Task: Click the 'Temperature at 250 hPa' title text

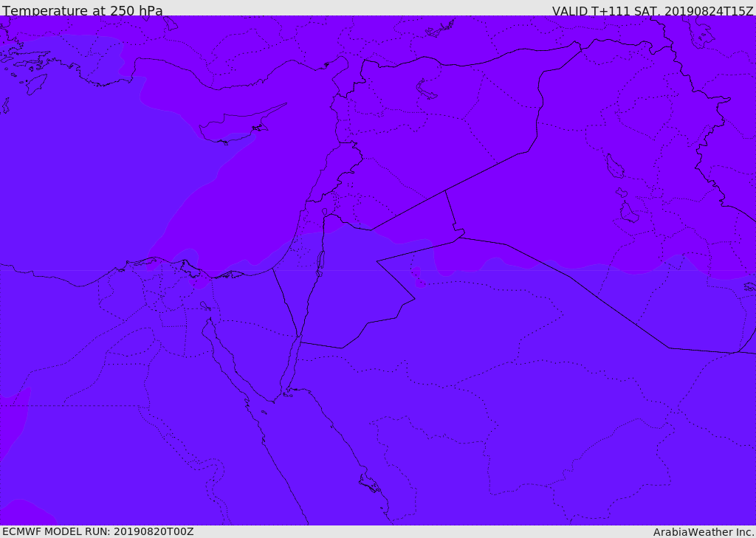Action: (x=83, y=10)
